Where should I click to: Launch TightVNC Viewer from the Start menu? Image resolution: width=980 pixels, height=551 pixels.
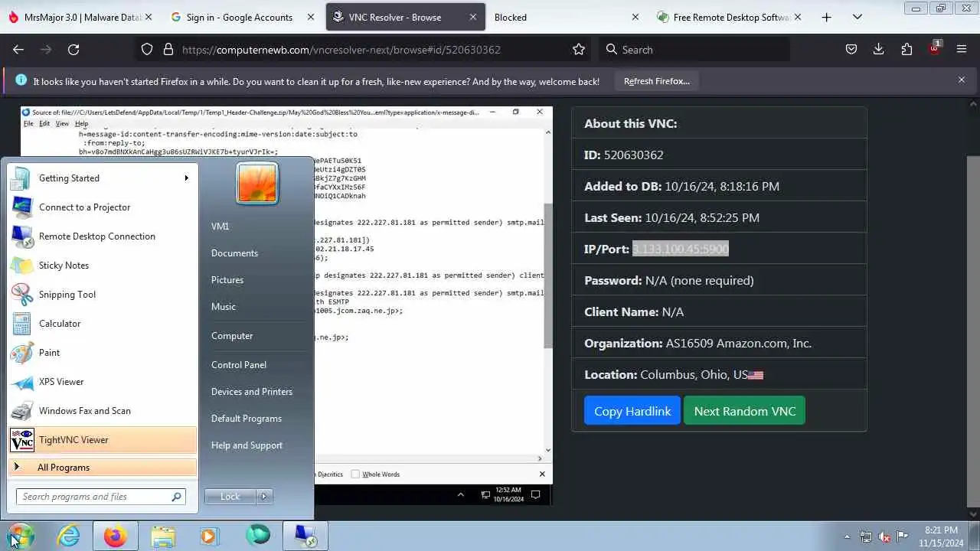click(103, 440)
